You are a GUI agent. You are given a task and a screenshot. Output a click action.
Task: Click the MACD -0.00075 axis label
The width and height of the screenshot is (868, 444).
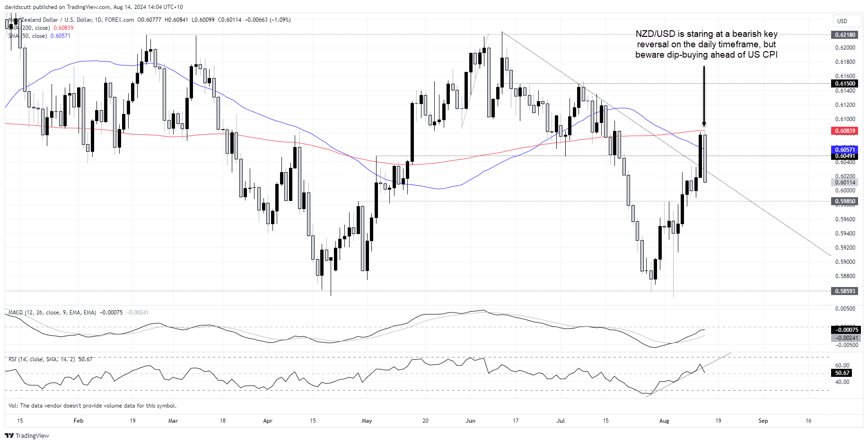[846, 330]
